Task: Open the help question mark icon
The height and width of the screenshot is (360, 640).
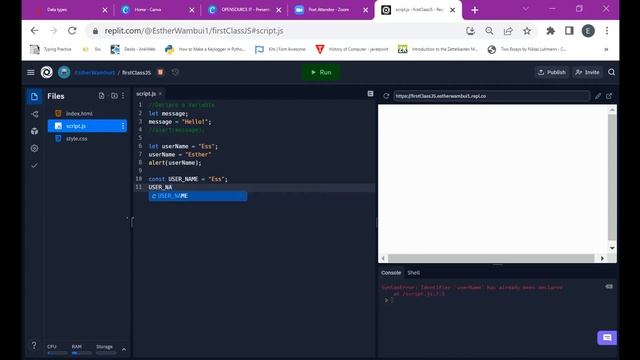Action: [x=34, y=345]
